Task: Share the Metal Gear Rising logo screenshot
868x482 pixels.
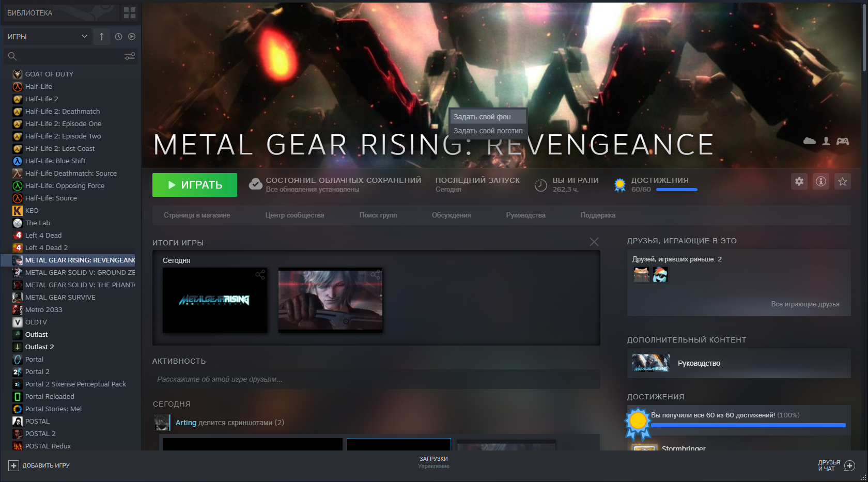Action: [260, 275]
